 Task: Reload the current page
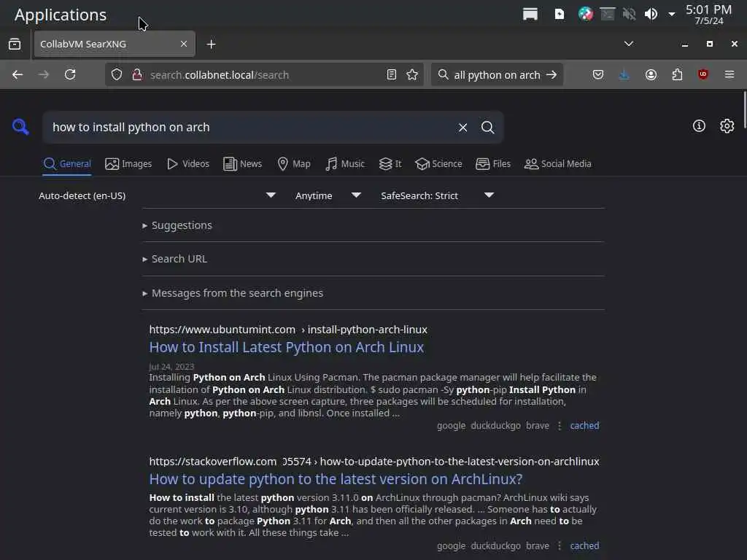click(70, 75)
